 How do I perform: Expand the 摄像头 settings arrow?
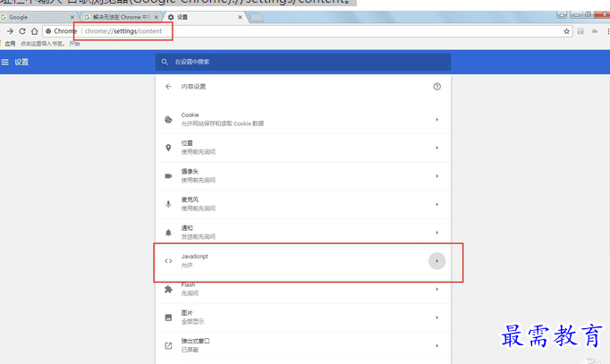click(x=436, y=176)
